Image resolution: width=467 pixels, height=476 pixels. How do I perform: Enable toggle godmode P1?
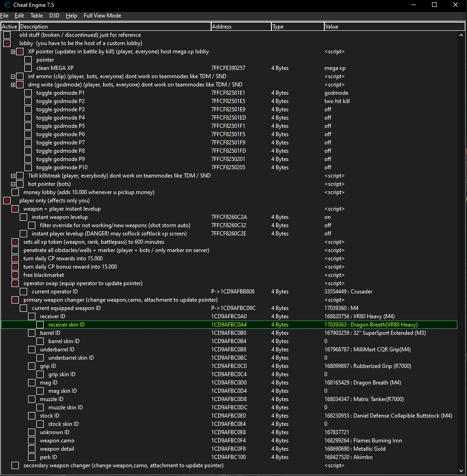tap(28, 92)
